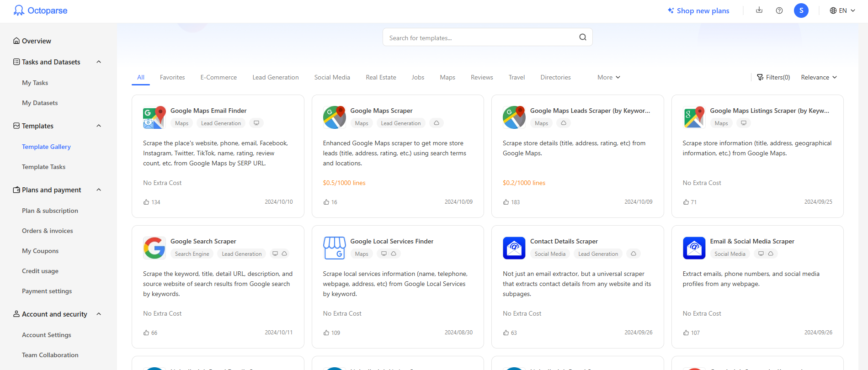Click the Search for templates field
This screenshot has height=370, width=868.
tap(487, 37)
